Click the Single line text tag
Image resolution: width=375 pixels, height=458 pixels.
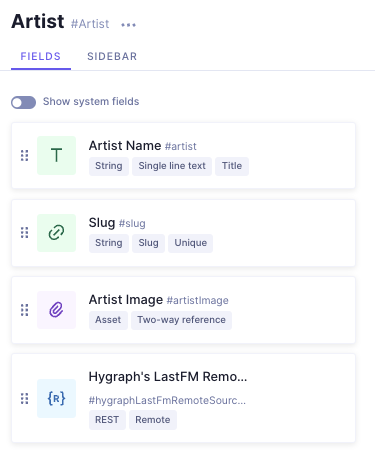(172, 166)
